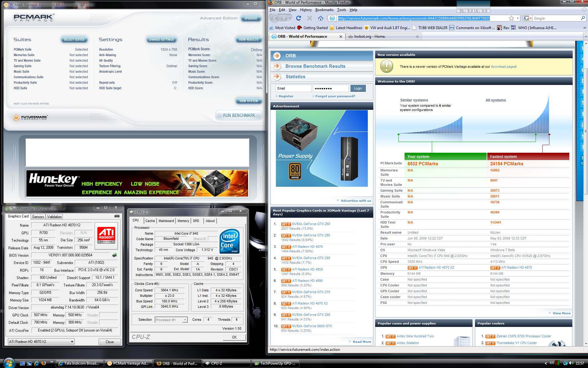Open Browse Benchmark Results link

tap(315, 66)
